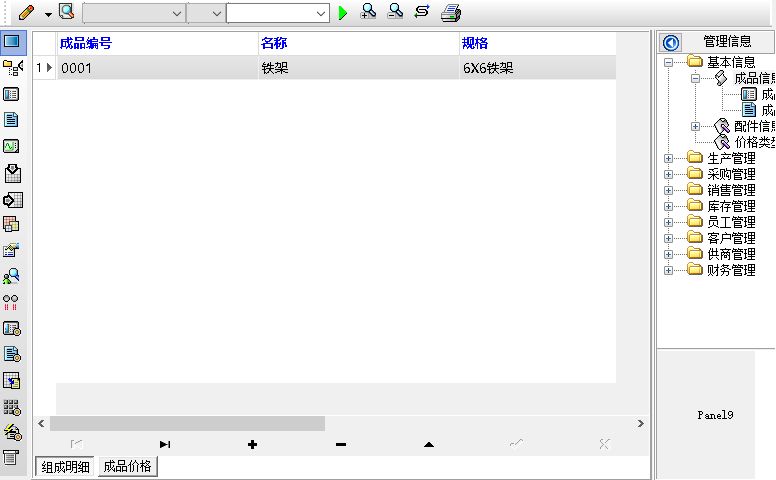
Task: Expand the 员工管理 folder
Action: (x=669, y=222)
